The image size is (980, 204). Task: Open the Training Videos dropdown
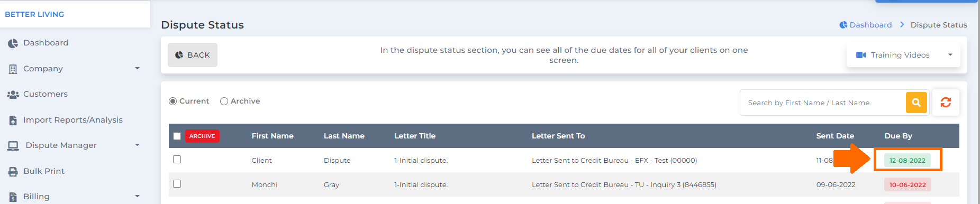pos(903,55)
